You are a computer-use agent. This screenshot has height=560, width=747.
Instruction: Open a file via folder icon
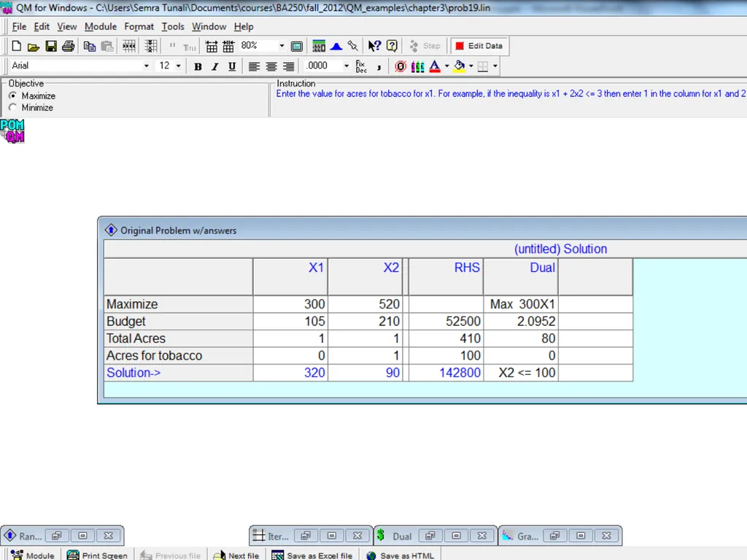coord(34,46)
